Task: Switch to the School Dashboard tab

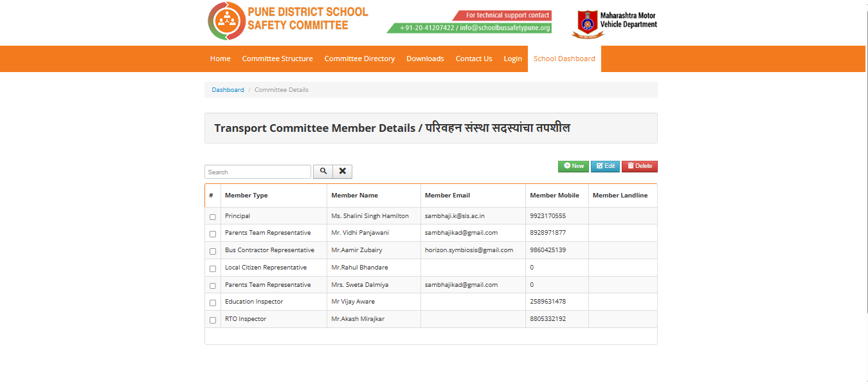Action: click(564, 59)
